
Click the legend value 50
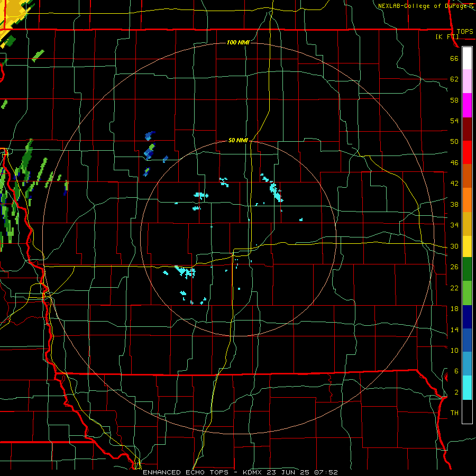point(454,141)
